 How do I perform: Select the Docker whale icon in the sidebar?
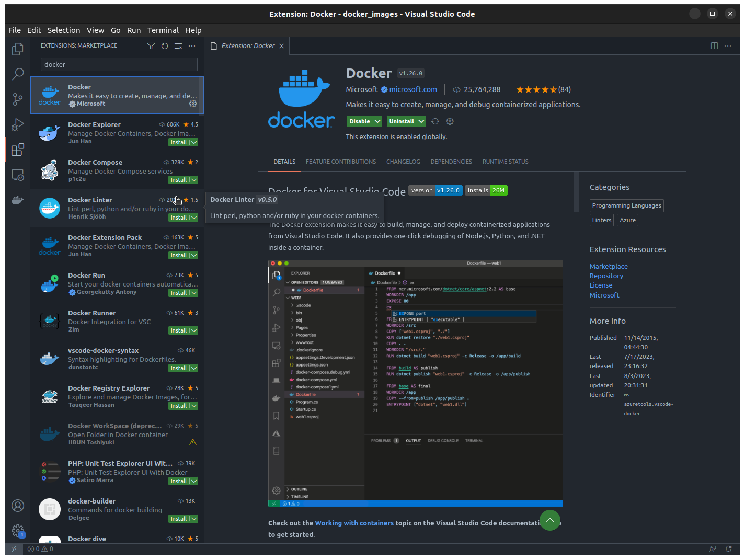pos(17,199)
